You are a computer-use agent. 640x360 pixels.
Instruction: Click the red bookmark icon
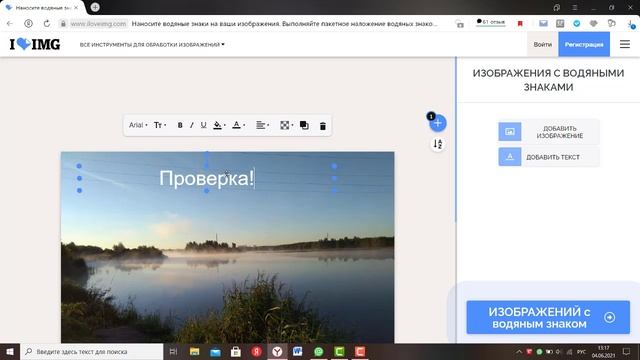click(520, 24)
